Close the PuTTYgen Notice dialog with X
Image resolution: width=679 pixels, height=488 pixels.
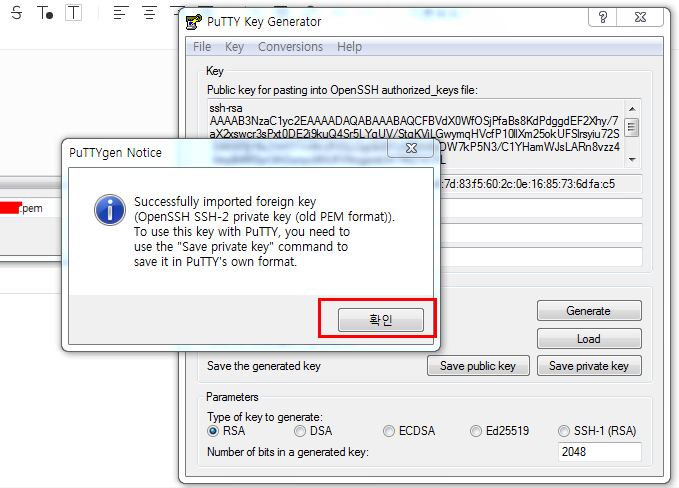tap(411, 148)
